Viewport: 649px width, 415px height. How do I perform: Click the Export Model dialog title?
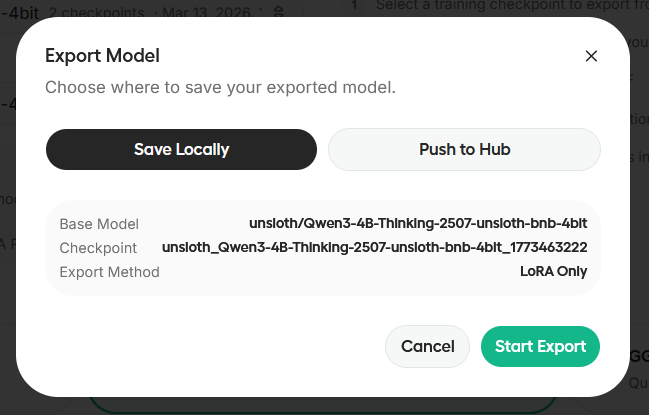(102, 56)
